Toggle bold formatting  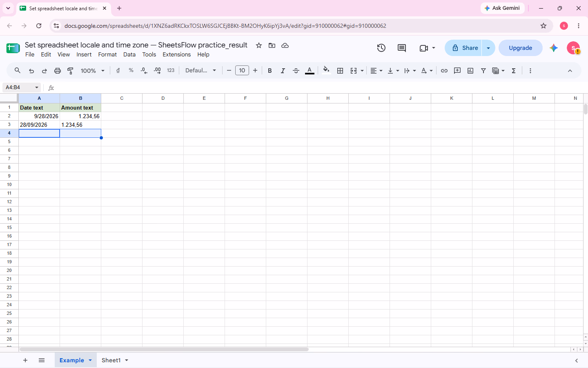coord(269,71)
